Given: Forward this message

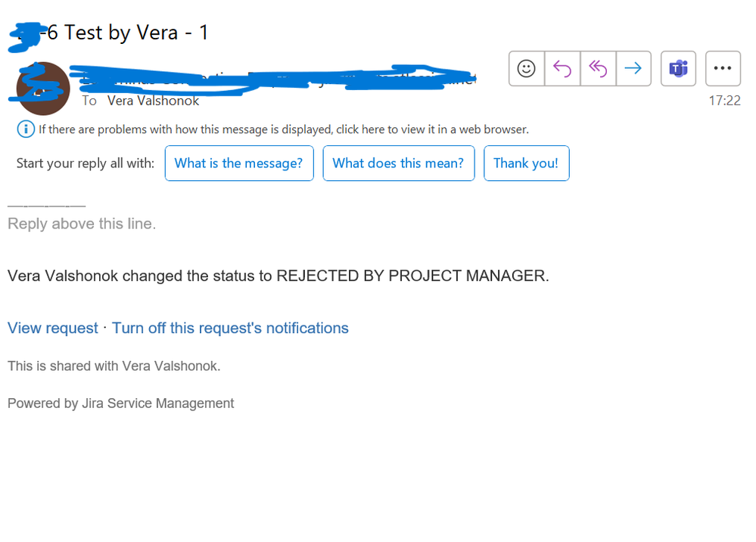Looking at the screenshot, I should 633,68.
